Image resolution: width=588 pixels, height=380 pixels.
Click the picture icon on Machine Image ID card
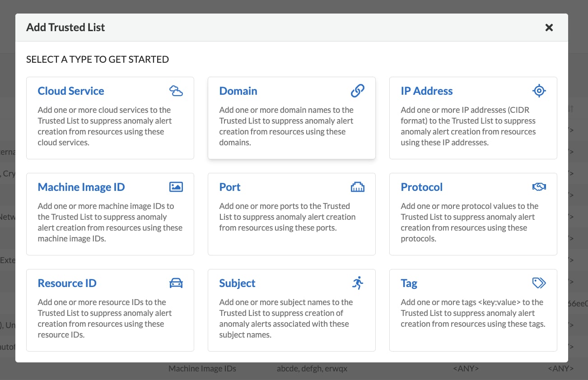tap(176, 187)
